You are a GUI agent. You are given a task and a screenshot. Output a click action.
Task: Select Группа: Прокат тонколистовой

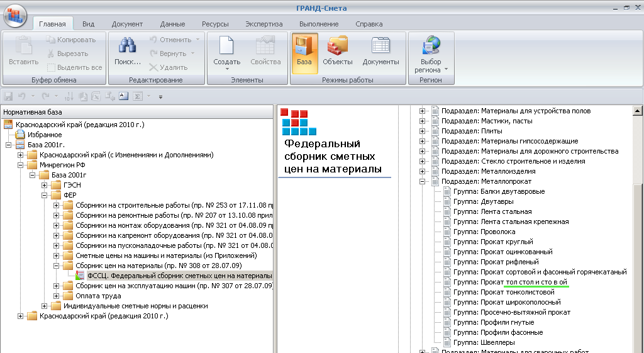coord(504,292)
